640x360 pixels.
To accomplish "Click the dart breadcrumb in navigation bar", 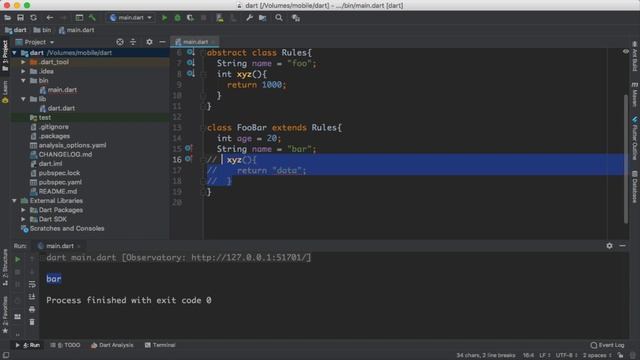I will 16,30.
